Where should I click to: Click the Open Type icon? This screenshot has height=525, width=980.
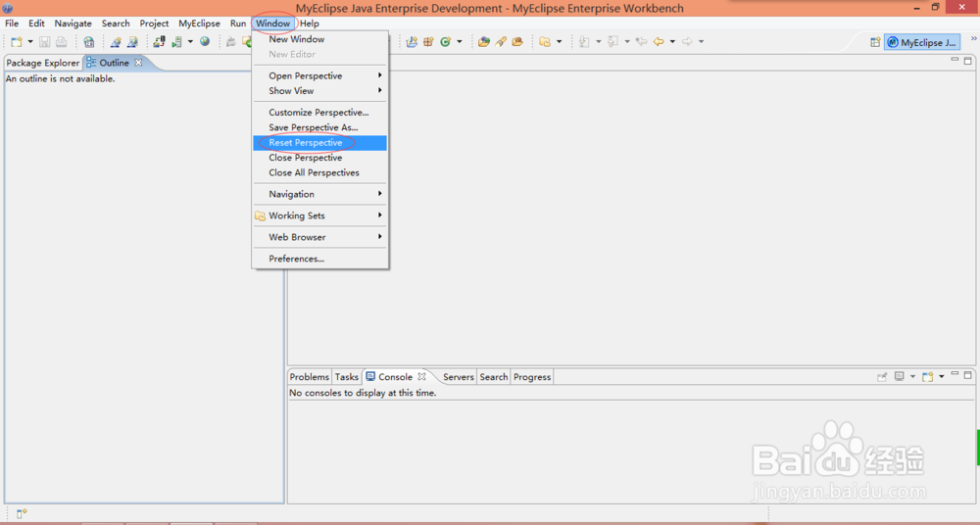[x=484, y=42]
